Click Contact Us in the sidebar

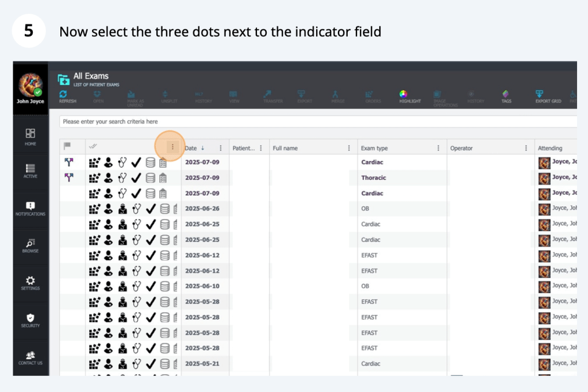pos(30,358)
